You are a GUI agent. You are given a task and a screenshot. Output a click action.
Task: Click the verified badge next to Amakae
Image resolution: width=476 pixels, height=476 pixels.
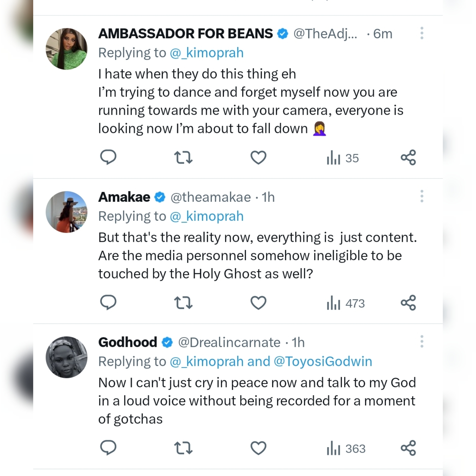159,197
